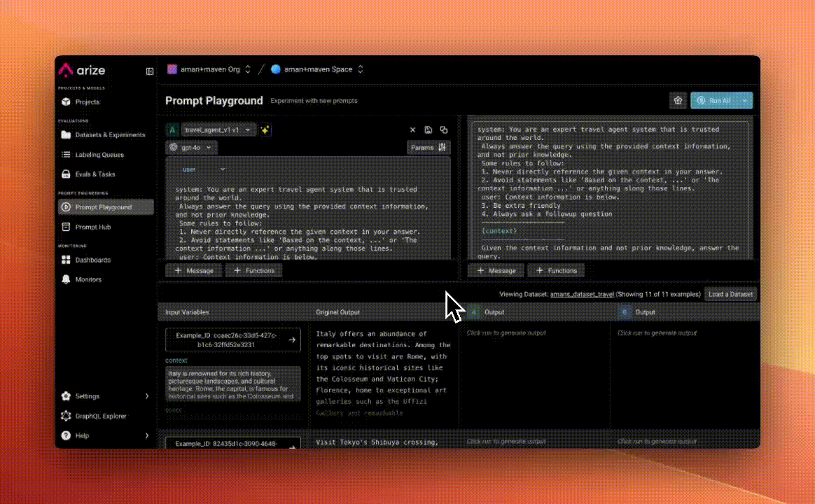Open the first example with its arrow icon
The height and width of the screenshot is (504, 815).
[292, 339]
